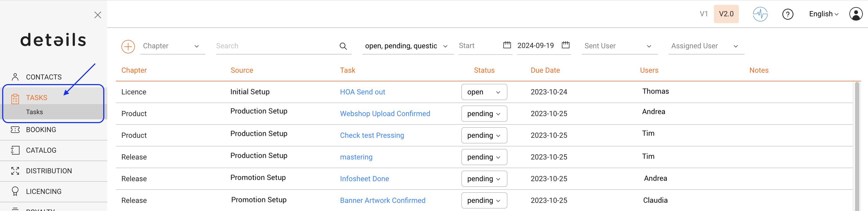868x211 pixels.
Task: Select the V2.0 version toggle
Action: (726, 14)
